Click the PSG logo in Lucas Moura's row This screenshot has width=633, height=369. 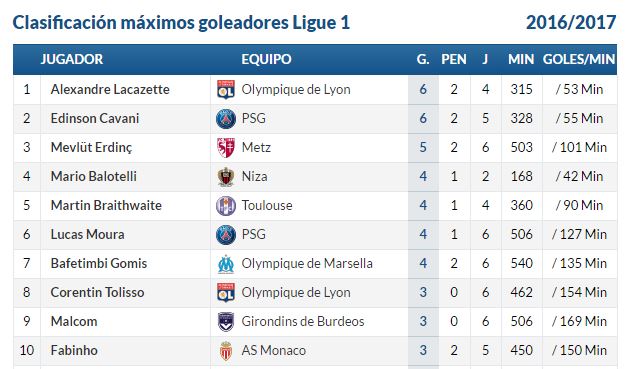pyautogui.click(x=226, y=235)
